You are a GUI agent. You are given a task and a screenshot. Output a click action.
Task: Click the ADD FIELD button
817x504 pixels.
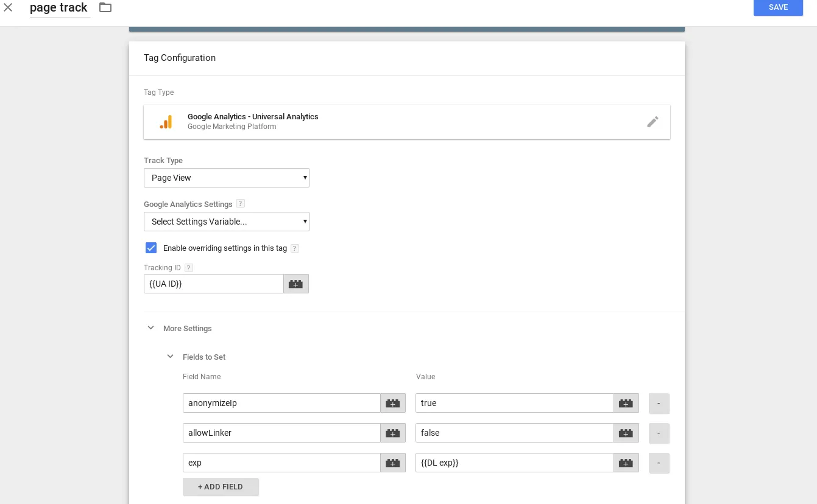click(x=221, y=487)
